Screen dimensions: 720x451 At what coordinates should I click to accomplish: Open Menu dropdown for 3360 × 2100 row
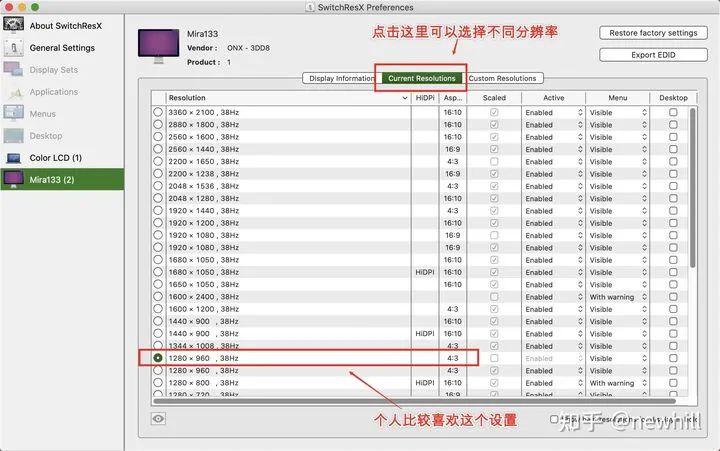coord(618,113)
